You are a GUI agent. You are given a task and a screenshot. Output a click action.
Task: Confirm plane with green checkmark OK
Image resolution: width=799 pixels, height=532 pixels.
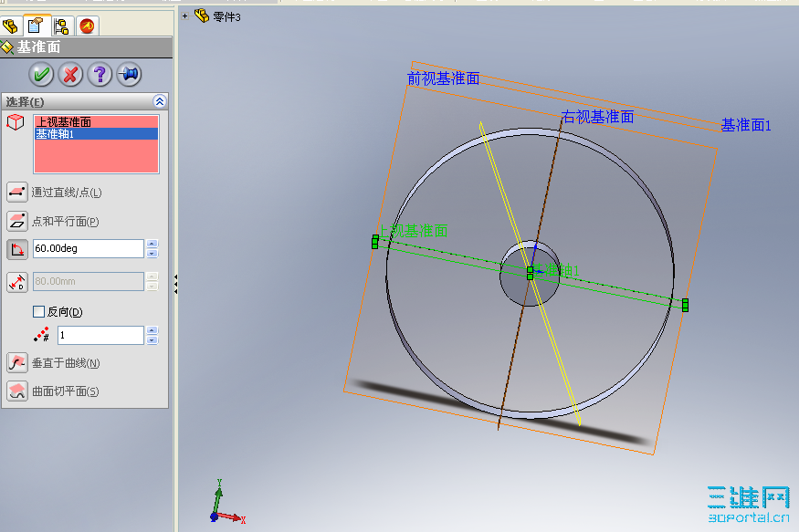(x=41, y=75)
